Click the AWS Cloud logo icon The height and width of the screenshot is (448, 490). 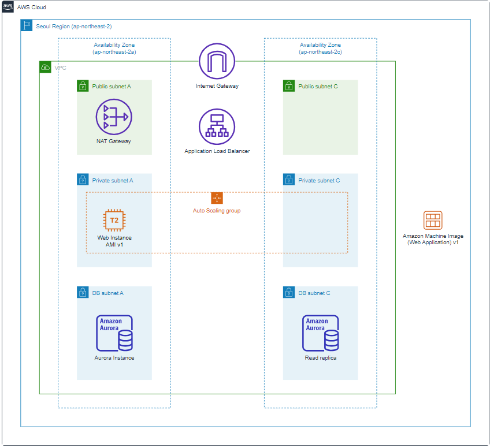[x=8, y=7]
